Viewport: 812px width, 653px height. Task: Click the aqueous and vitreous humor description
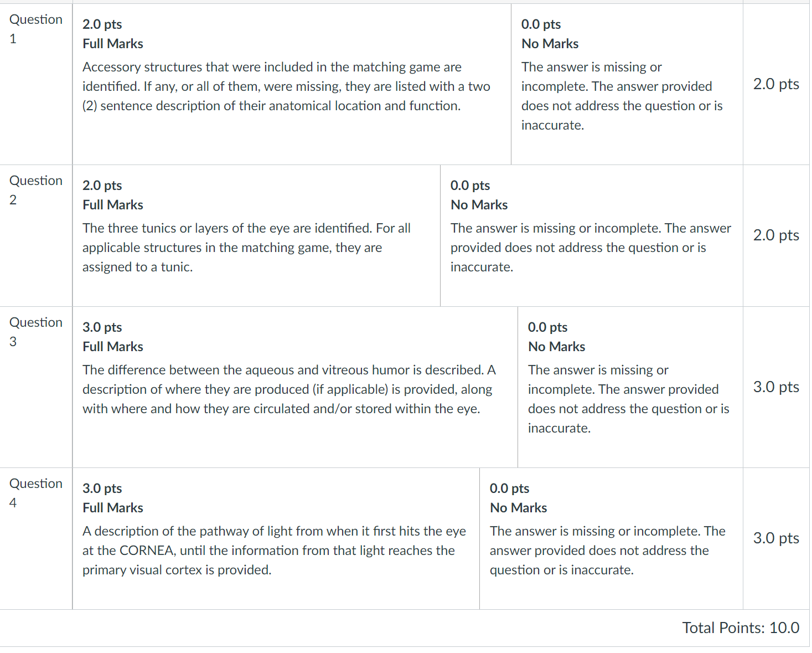(289, 389)
